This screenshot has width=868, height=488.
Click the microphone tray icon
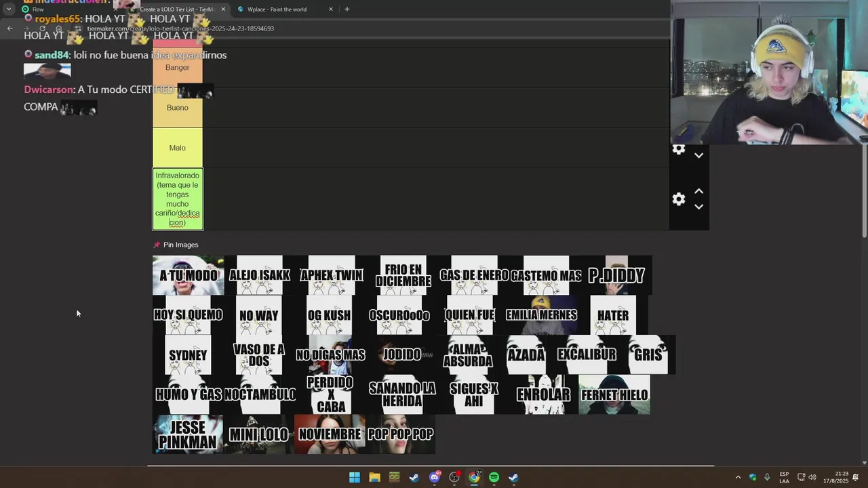[x=767, y=477]
